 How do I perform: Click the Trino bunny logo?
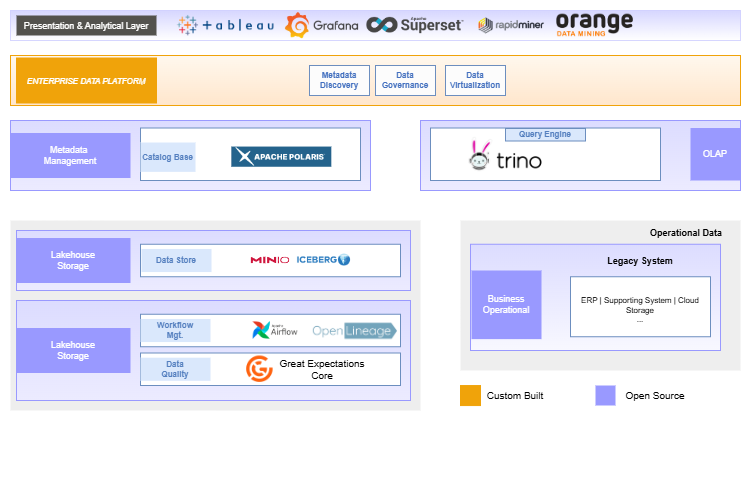pos(479,156)
